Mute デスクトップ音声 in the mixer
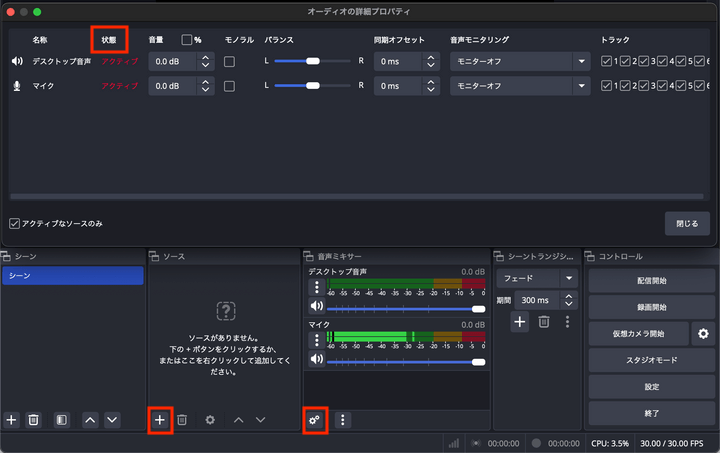 click(x=317, y=306)
